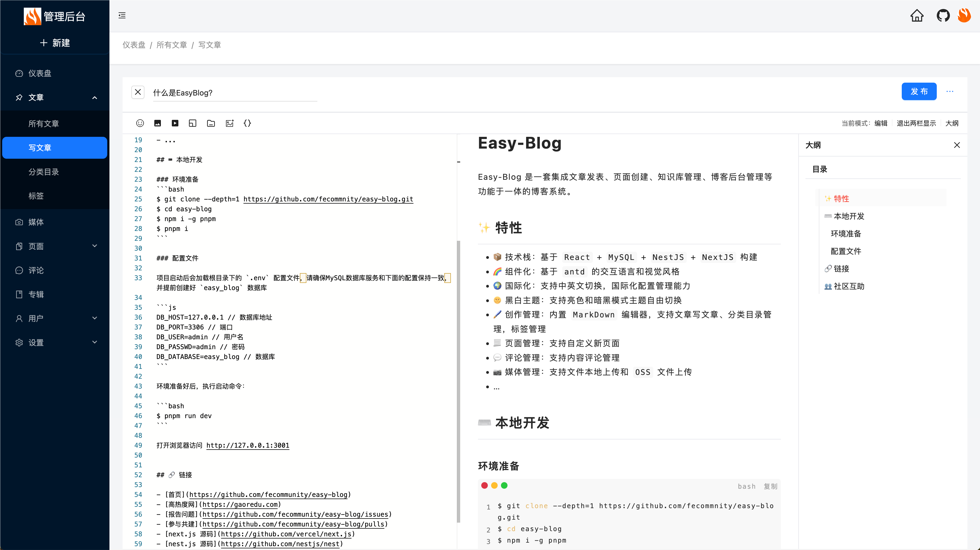Click the layout template toolbar icon
Screen dimensions: 980x550
(193, 123)
